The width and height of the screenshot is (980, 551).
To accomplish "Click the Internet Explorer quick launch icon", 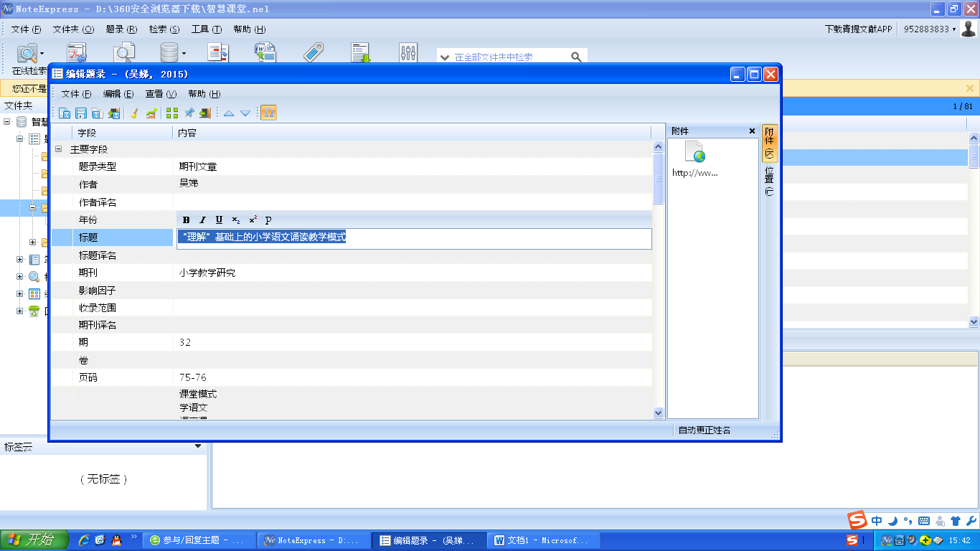I will [x=83, y=540].
